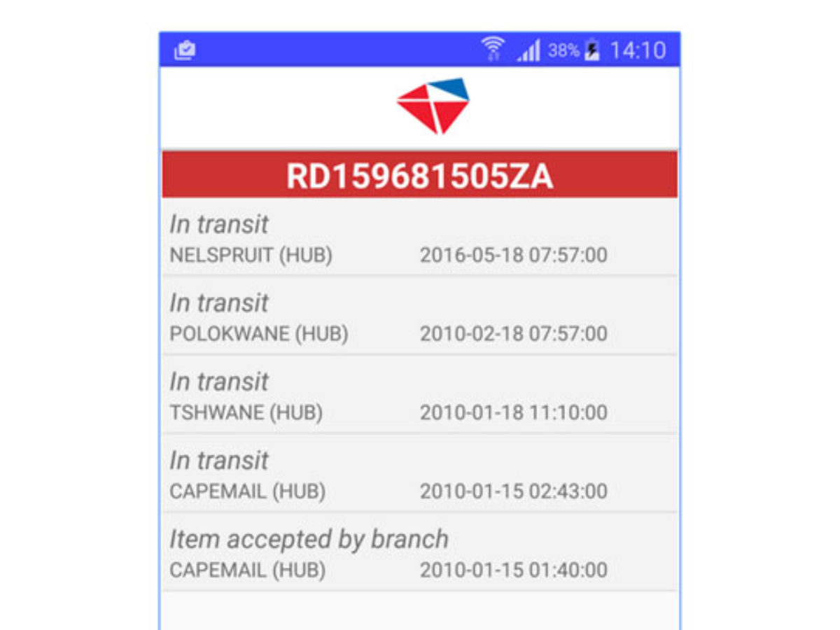
Task: Tap In transit status above CAPEMAIL (HUB)
Action: 219,461
